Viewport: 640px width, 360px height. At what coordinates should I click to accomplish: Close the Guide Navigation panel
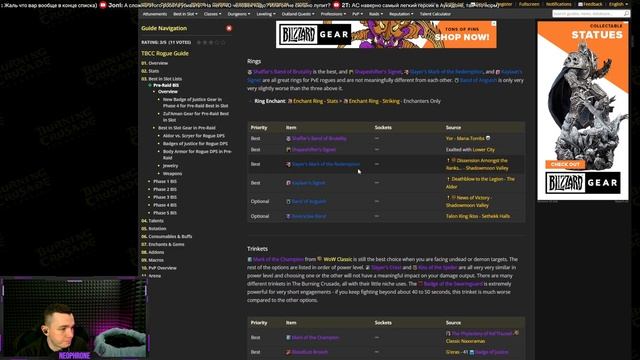click(229, 28)
